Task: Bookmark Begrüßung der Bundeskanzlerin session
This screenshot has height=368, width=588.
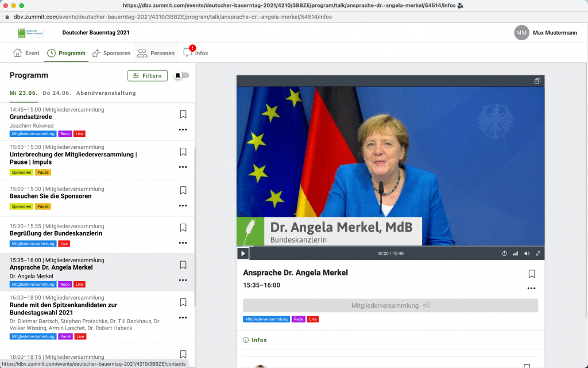Action: coord(183,228)
